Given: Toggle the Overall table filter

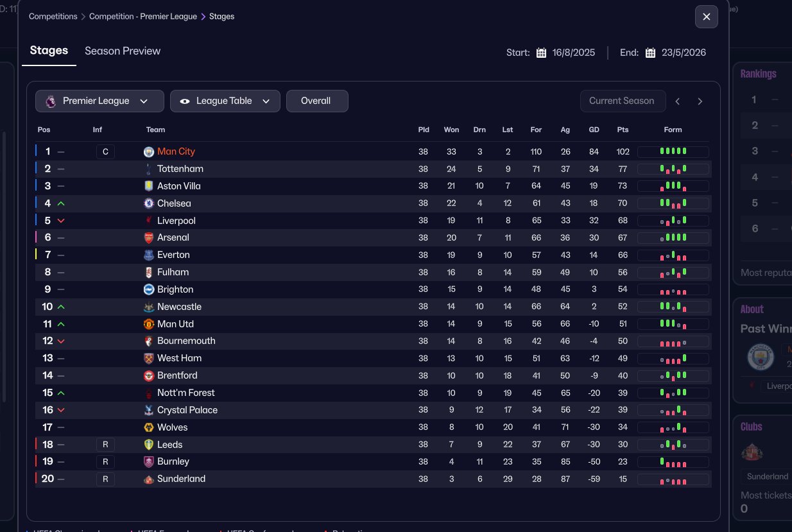Looking at the screenshot, I should coord(316,101).
